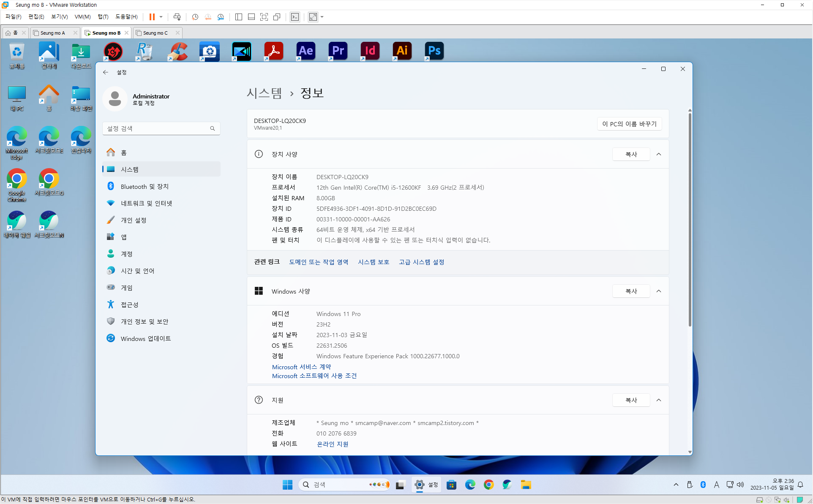The image size is (813, 504).
Task: Click the 설정 검색 search field
Action: [x=156, y=128]
